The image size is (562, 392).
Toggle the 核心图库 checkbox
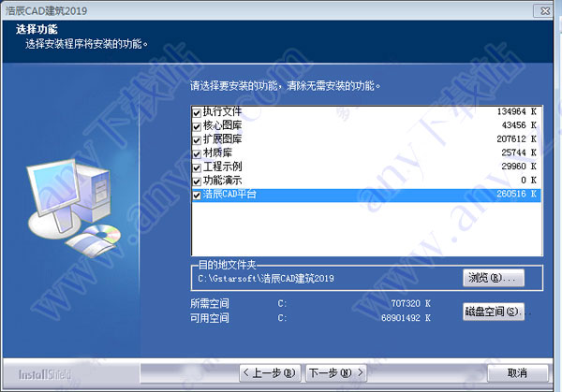(197, 126)
